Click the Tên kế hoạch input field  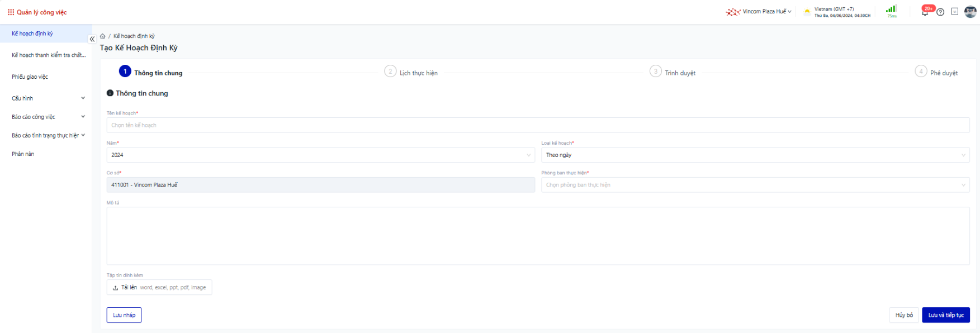coord(537,125)
